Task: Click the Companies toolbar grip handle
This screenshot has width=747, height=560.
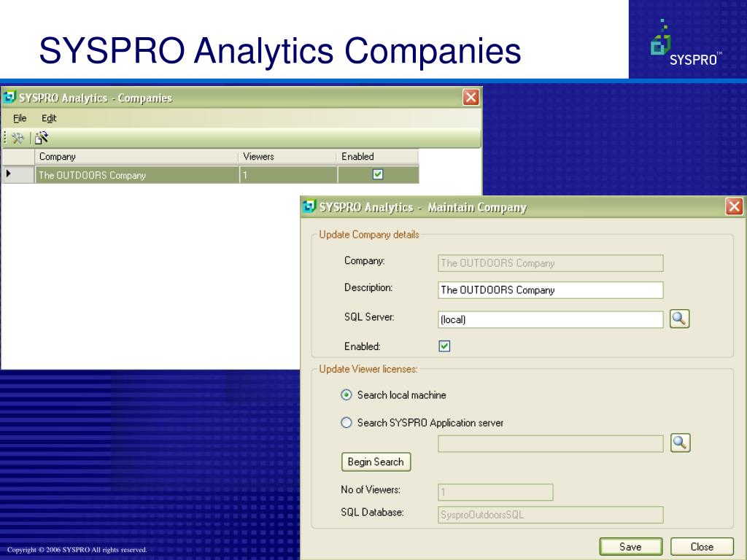Action: pyautogui.click(x=5, y=138)
